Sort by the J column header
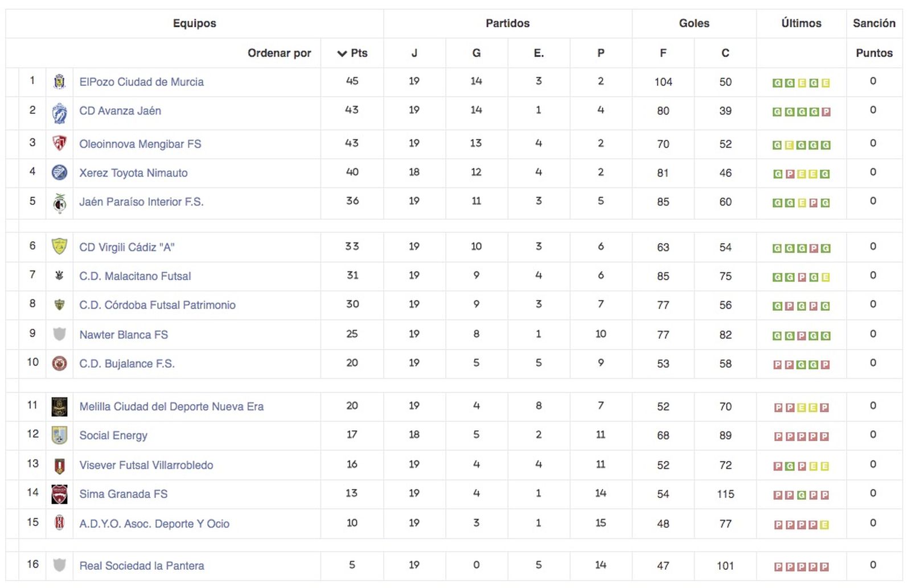 415,53
